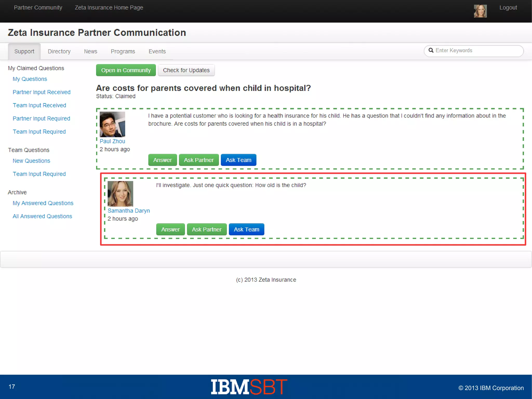Open My Questions in sidebar
532x399 pixels.
point(30,79)
